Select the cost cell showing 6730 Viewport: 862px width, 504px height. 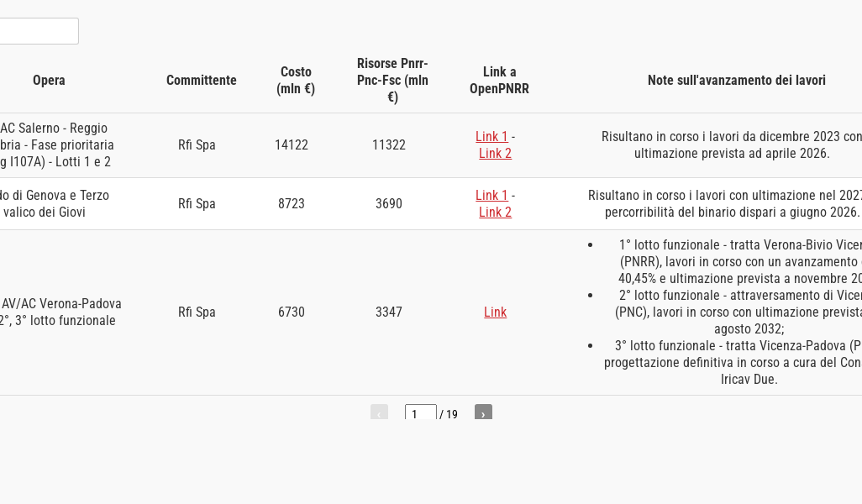pos(292,312)
